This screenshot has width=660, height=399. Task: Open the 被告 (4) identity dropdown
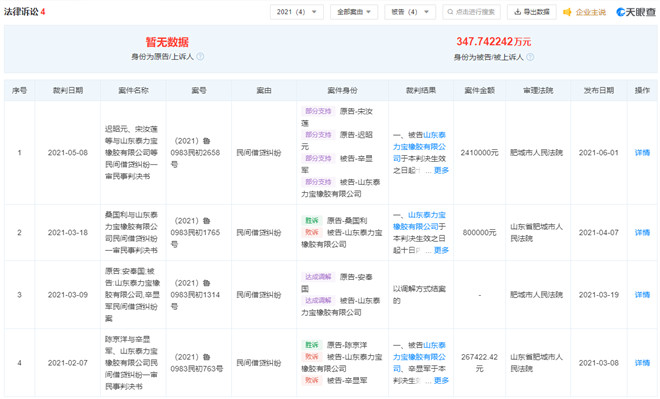410,12
